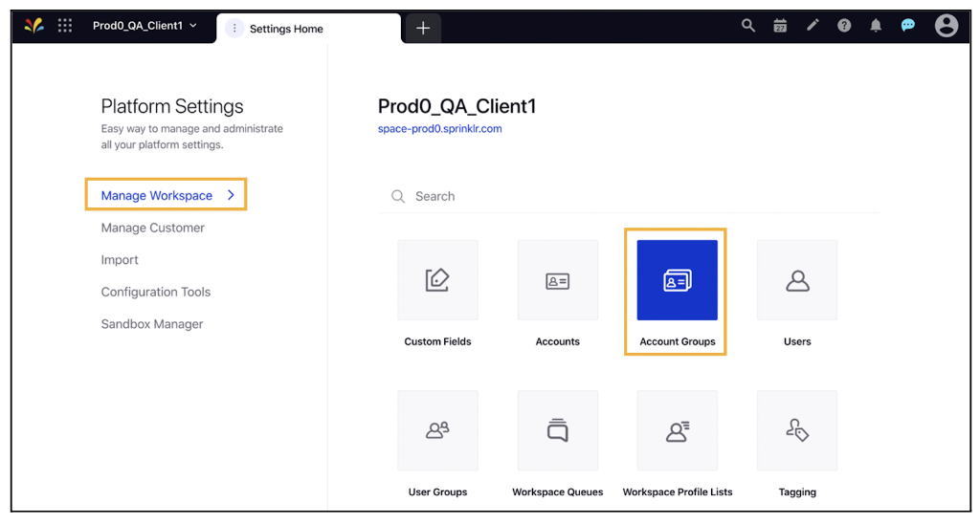Open the User Groups tile icon
Viewport: 980px width, 524px height.
[x=437, y=430]
